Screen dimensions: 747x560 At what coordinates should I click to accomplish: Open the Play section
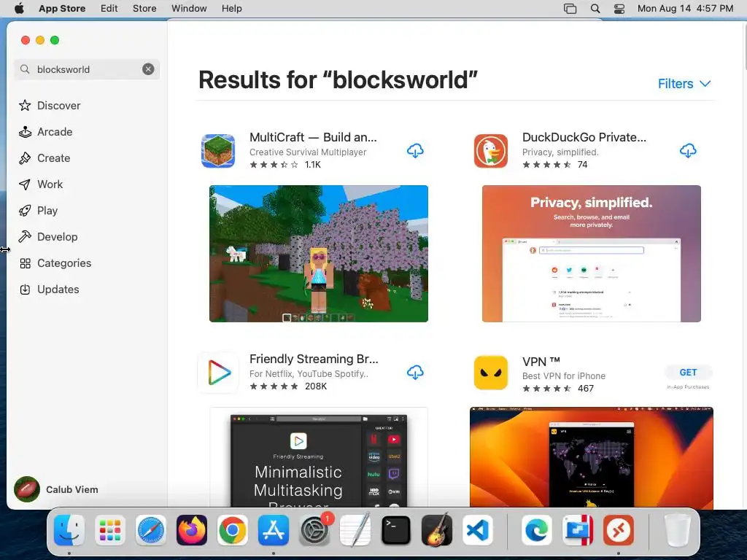click(38, 211)
